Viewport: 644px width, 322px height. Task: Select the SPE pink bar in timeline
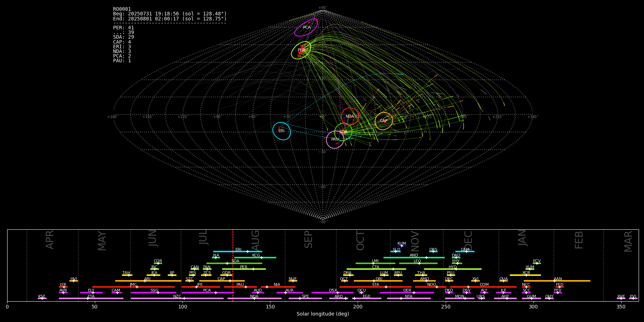pyautogui.click(x=305, y=298)
